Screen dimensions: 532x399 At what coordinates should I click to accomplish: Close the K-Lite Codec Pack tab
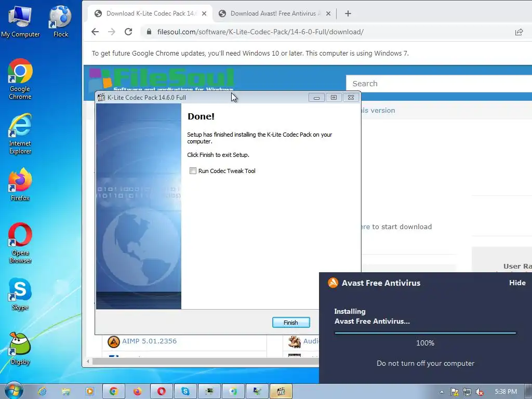(204, 14)
